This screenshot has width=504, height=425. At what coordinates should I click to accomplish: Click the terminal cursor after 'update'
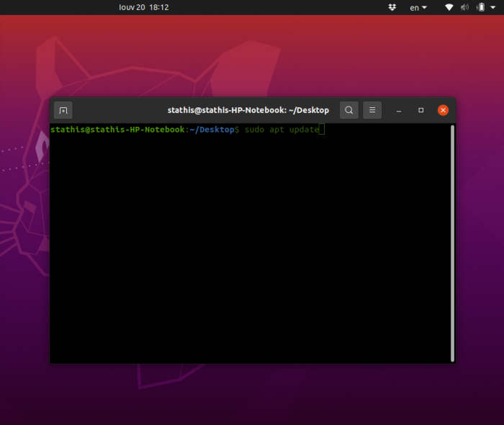(x=323, y=130)
